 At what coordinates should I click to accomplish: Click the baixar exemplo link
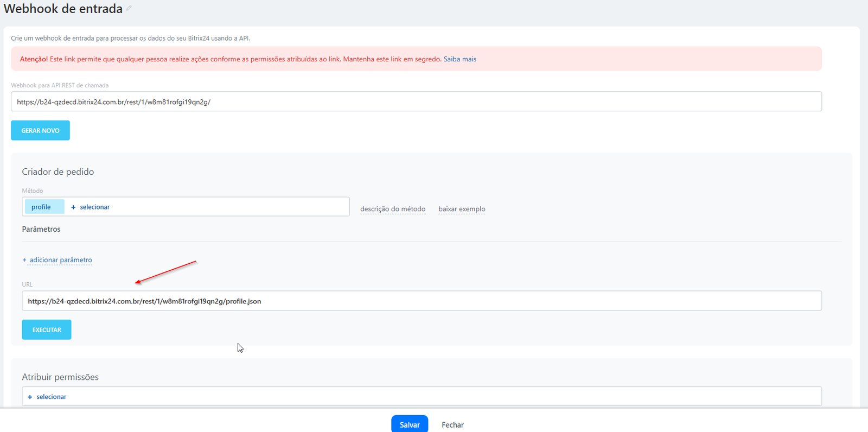(462, 209)
